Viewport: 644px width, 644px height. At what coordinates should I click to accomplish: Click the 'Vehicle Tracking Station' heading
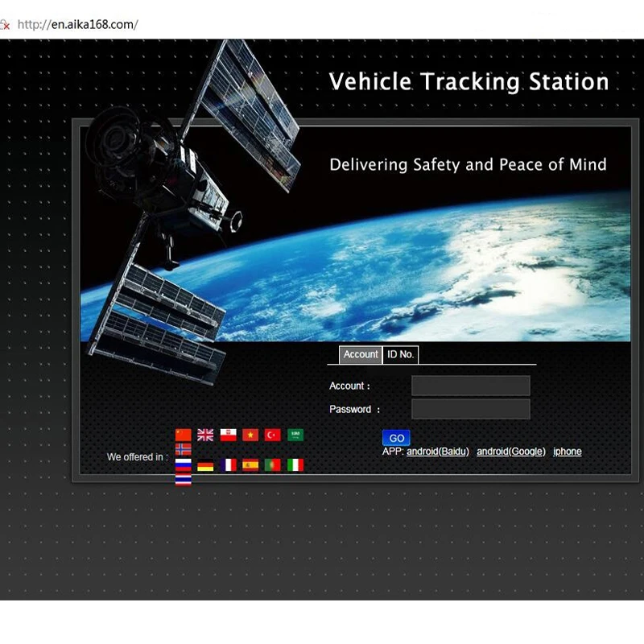click(469, 81)
